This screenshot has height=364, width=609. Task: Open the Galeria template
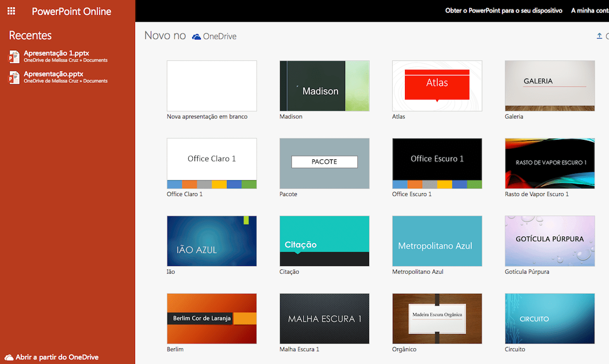pyautogui.click(x=550, y=86)
